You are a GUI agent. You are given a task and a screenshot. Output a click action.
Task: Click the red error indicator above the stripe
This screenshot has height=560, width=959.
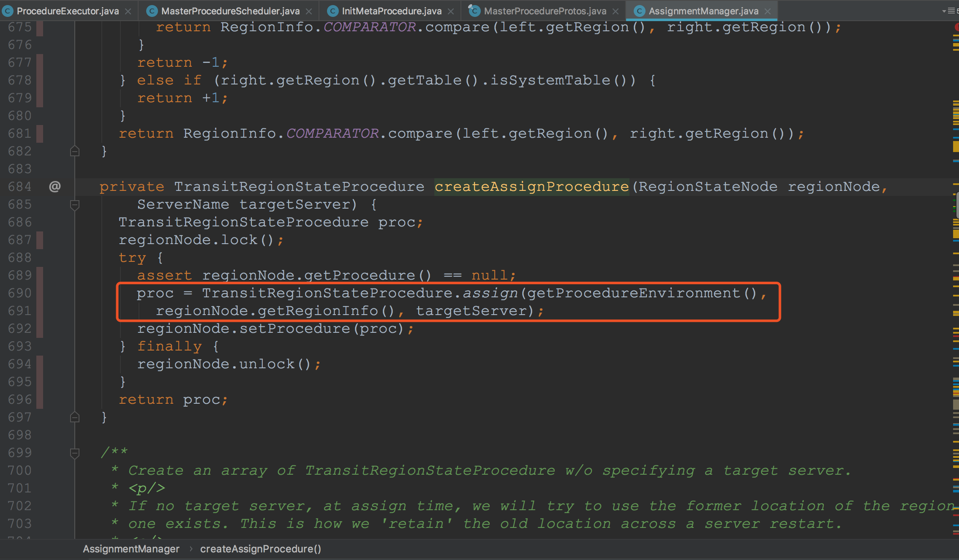(x=956, y=27)
